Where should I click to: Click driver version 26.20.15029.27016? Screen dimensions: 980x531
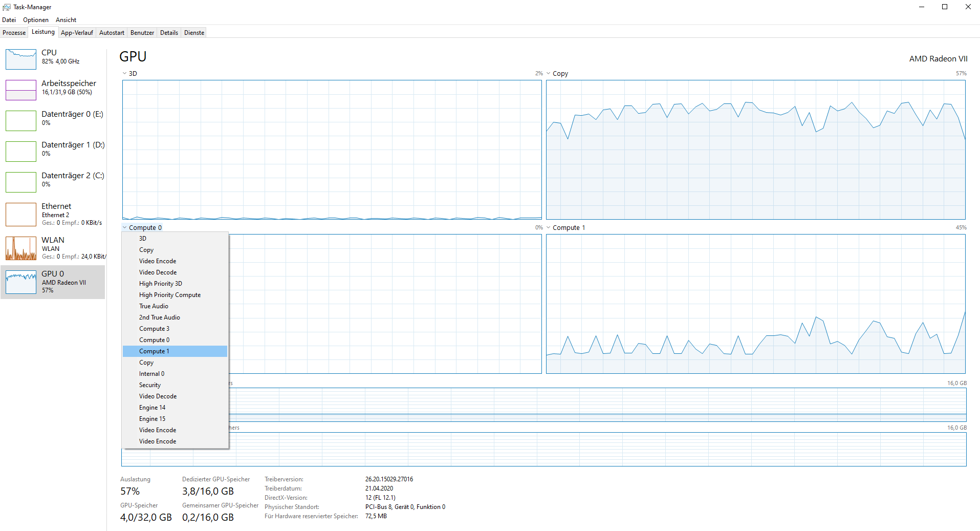[389, 479]
